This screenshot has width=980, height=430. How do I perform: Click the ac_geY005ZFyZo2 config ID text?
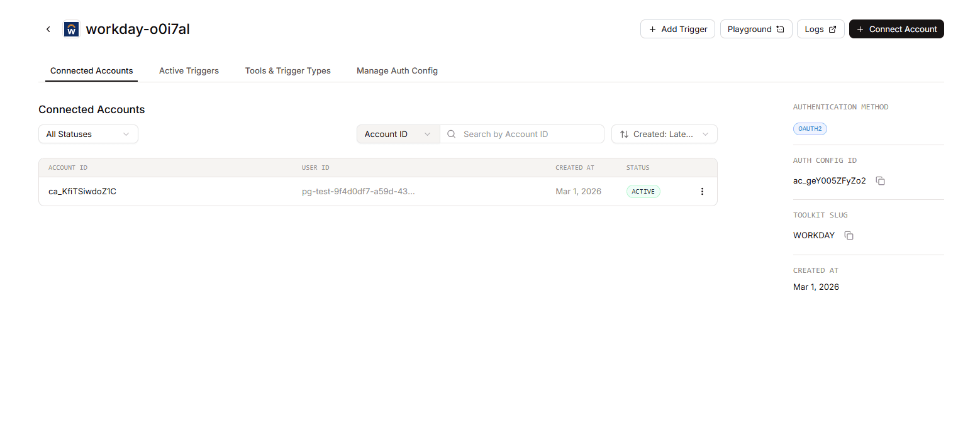tap(829, 181)
